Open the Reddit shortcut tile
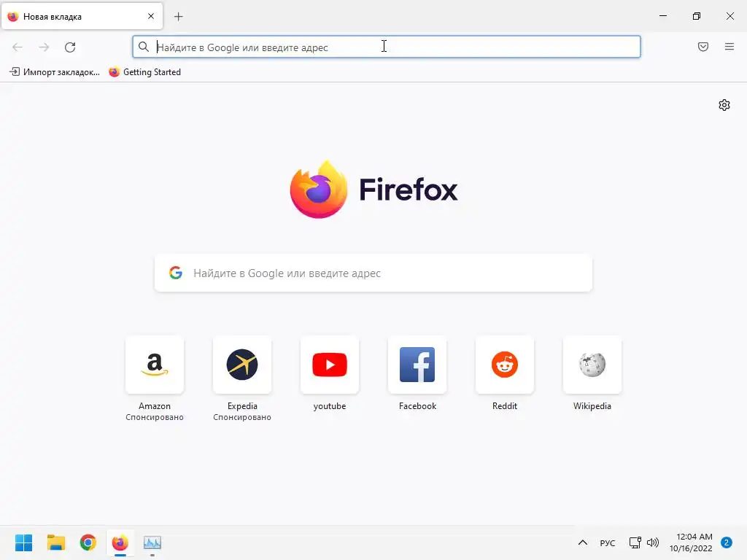Viewport: 747px width, 560px height. pyautogui.click(x=505, y=365)
